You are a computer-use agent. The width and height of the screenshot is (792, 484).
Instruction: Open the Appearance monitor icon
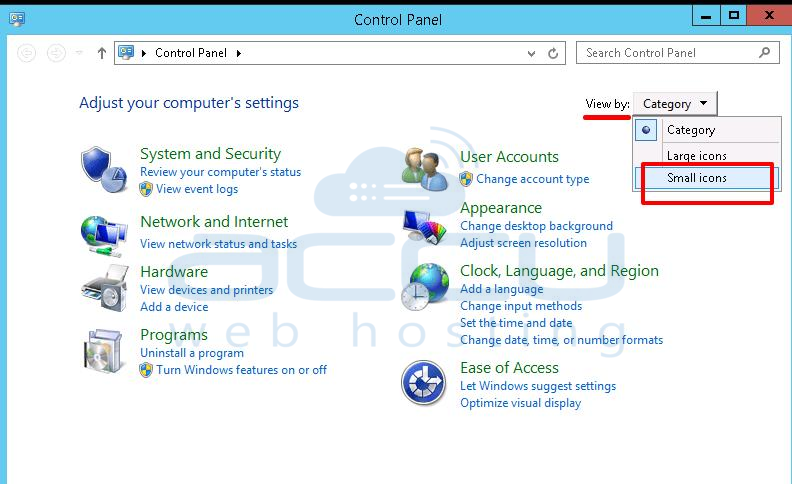pos(424,227)
